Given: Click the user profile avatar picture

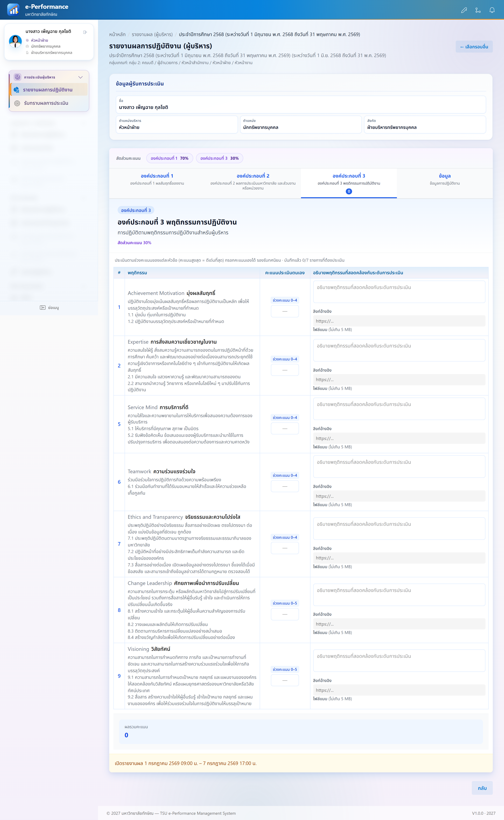Looking at the screenshot, I should (15, 41).
